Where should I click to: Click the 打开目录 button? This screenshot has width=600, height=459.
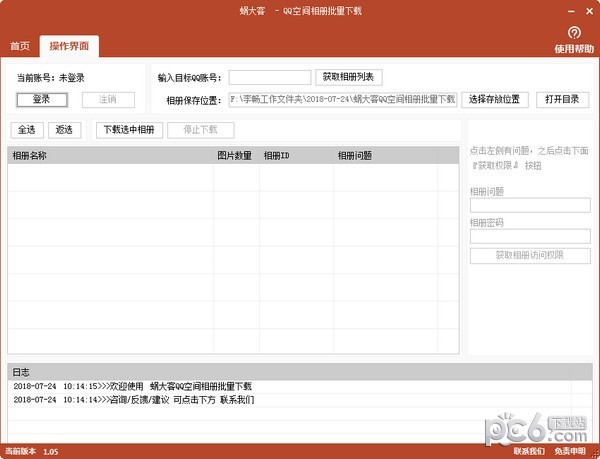[x=562, y=100]
